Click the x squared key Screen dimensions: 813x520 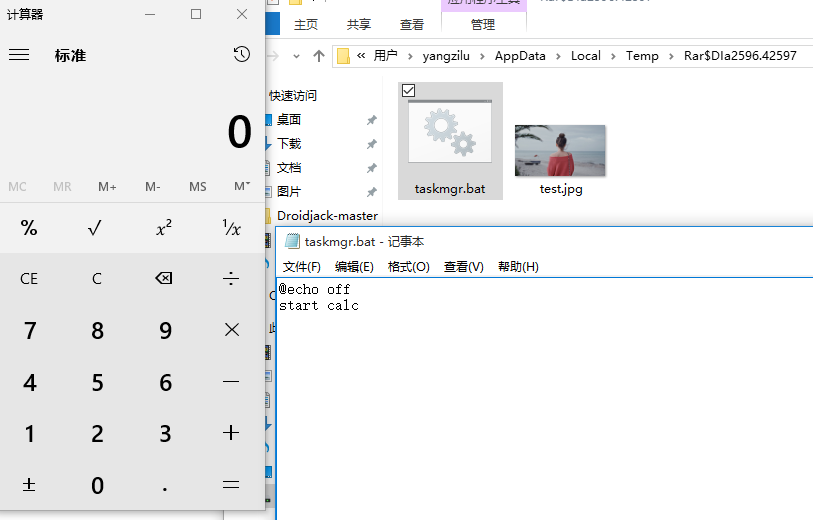click(x=164, y=228)
